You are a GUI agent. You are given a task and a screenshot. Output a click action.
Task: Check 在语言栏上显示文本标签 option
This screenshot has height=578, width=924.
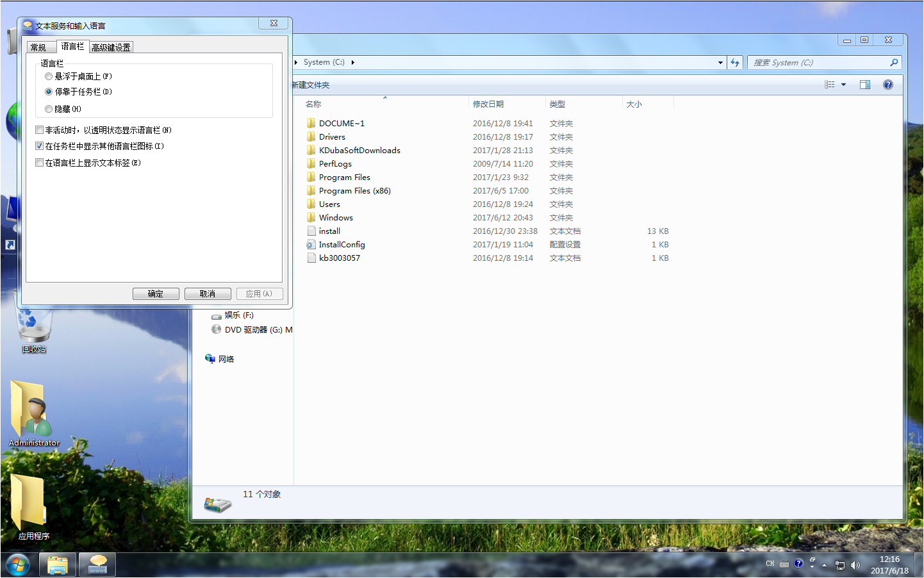pyautogui.click(x=40, y=163)
